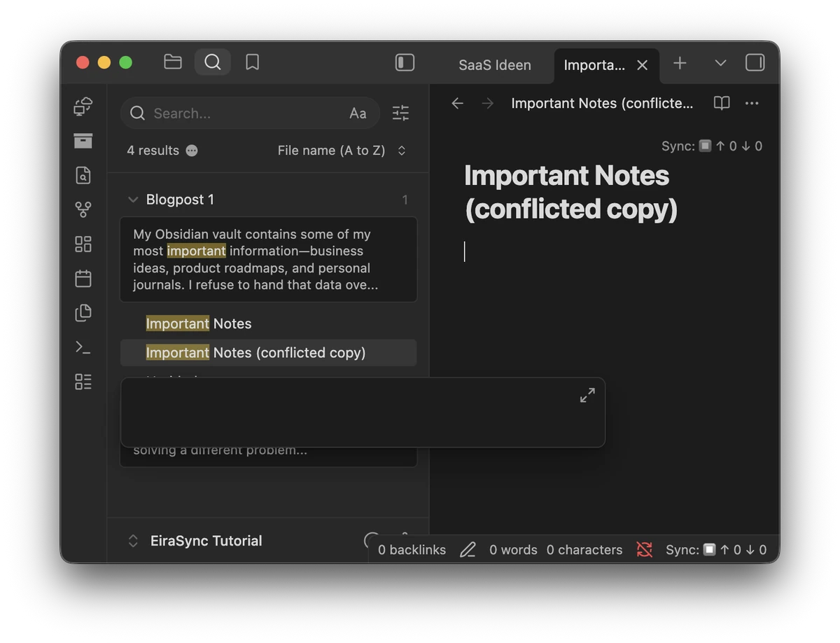
Task: Open File name (A to Z) sort dropdown
Action: point(342,151)
